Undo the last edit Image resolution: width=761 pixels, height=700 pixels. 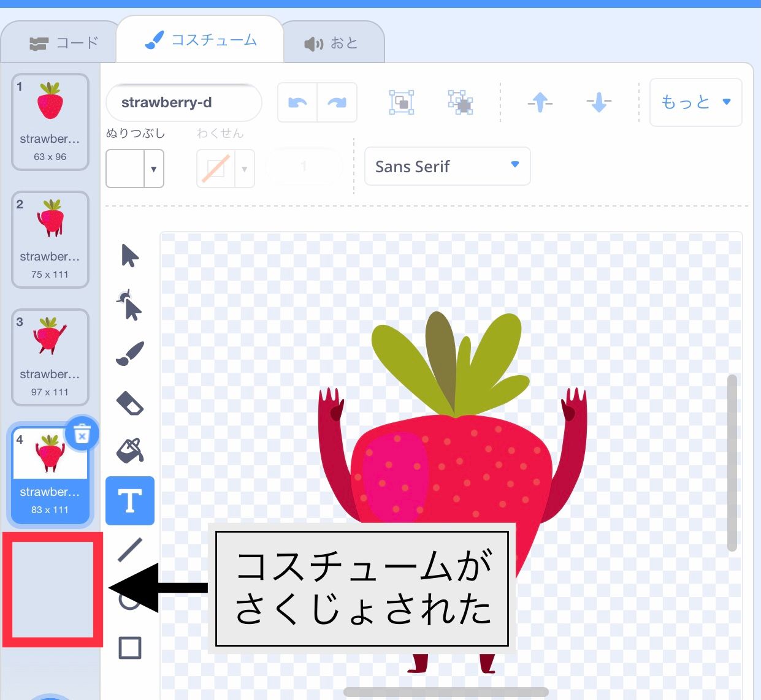(x=297, y=102)
